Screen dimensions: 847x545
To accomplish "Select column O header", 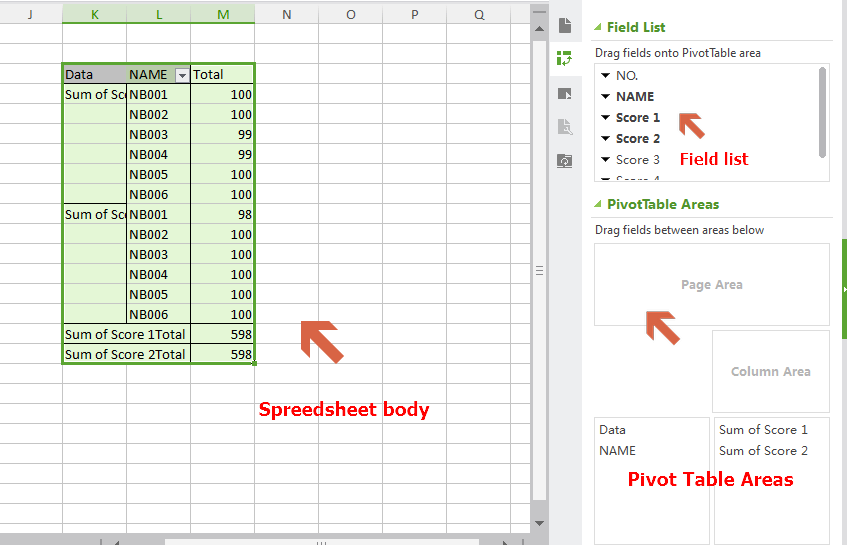I will (x=351, y=15).
